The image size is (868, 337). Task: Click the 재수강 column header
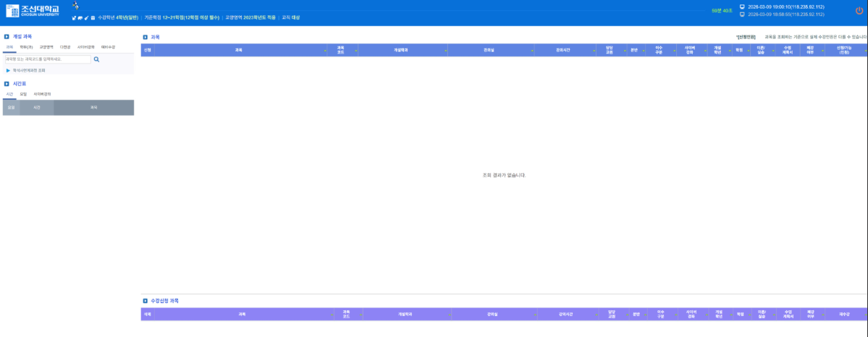tap(846, 314)
